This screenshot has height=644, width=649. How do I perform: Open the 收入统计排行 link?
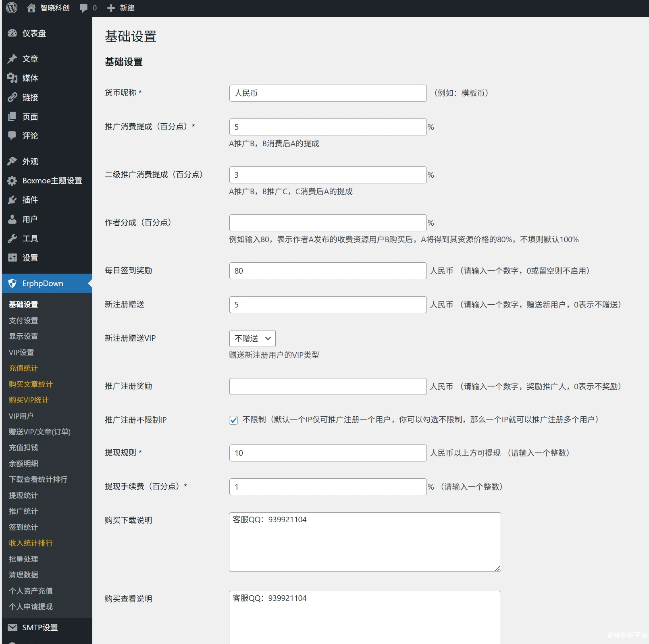[x=31, y=543]
